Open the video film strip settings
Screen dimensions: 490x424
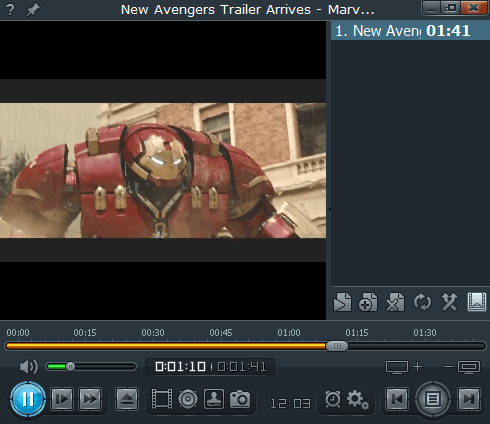162,399
